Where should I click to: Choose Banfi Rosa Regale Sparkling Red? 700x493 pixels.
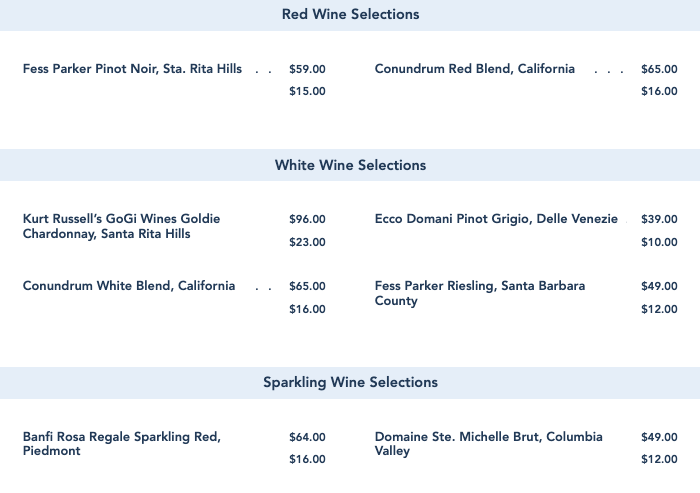click(121, 444)
